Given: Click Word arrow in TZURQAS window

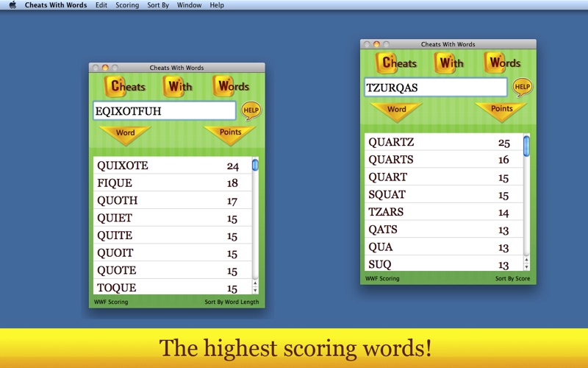Looking at the screenshot, I should coord(397,112).
